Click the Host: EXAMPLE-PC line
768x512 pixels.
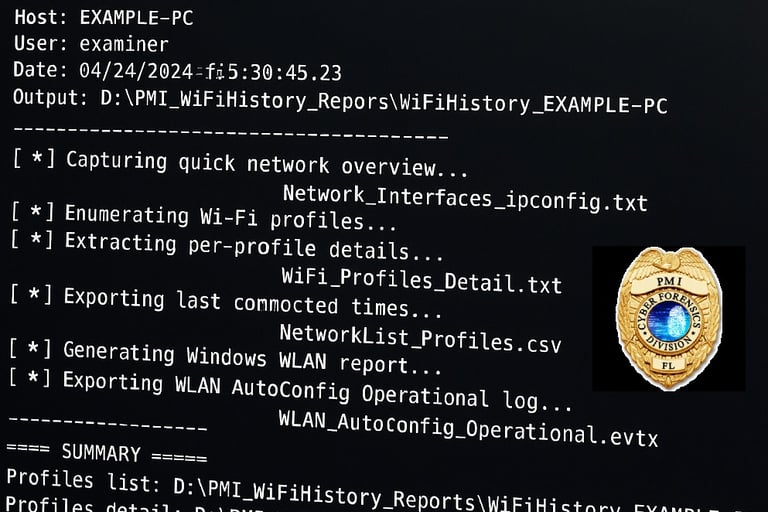[x=104, y=18]
